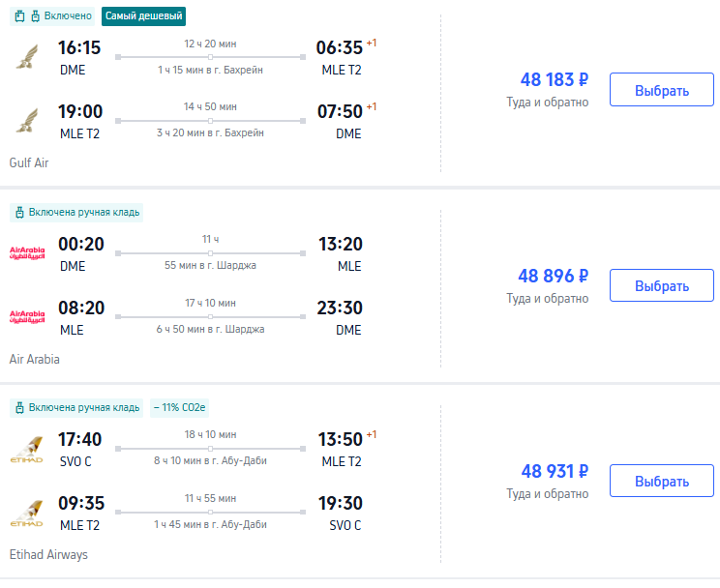
Task: Click the Etihad Airways airline name
Action: coord(49,554)
